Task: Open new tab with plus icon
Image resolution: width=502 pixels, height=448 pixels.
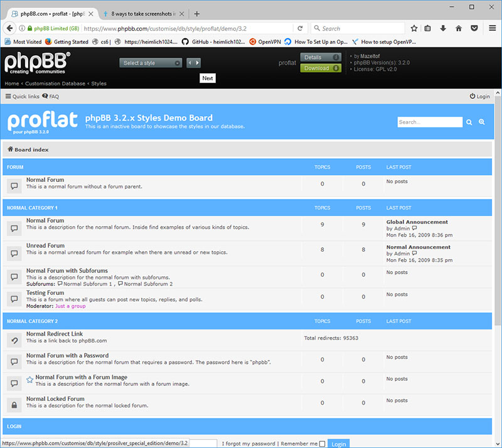Action: [197, 14]
